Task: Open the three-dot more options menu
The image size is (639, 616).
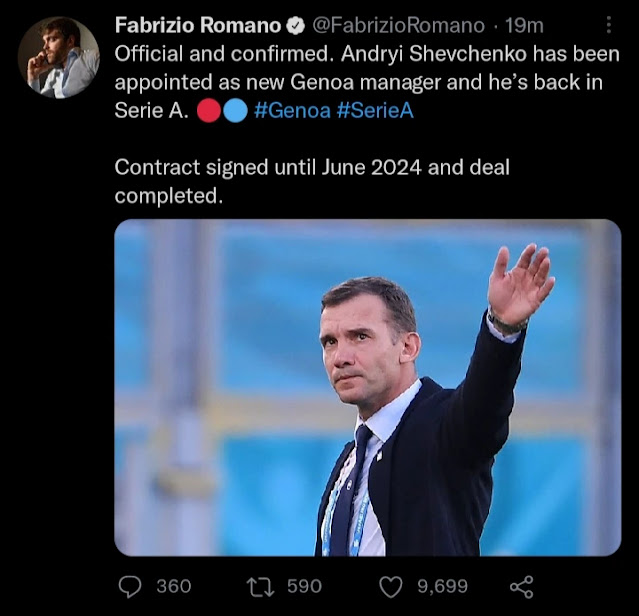Action: pos(609,25)
